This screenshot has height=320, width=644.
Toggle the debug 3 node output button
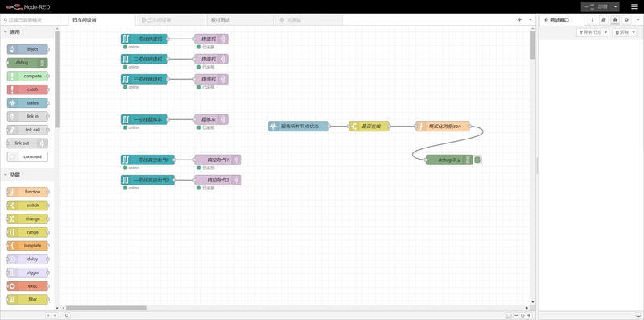coord(477,160)
